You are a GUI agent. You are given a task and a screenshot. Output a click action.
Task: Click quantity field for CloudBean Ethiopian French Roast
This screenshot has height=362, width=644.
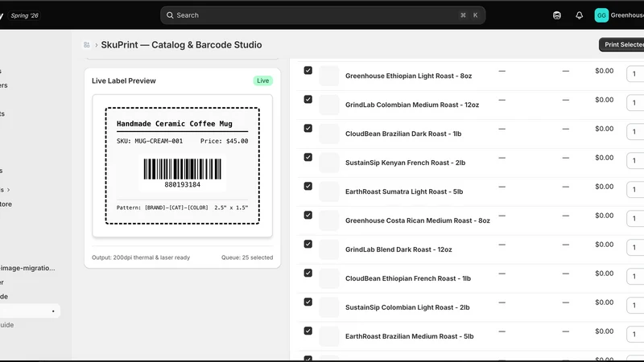(x=635, y=276)
